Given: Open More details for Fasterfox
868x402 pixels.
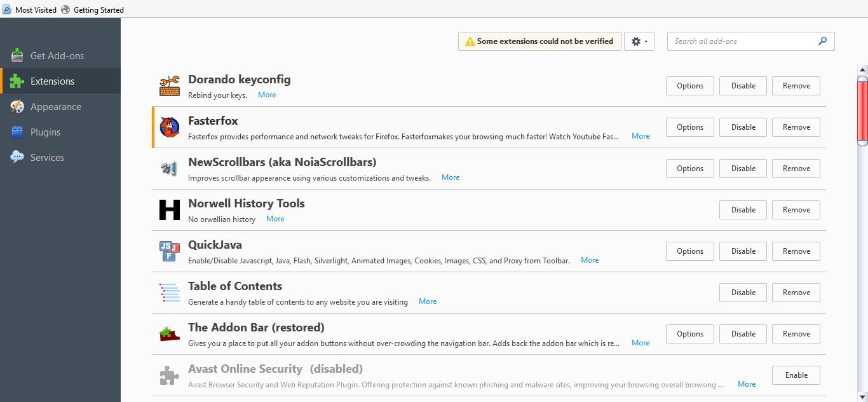Looking at the screenshot, I should (641, 135).
